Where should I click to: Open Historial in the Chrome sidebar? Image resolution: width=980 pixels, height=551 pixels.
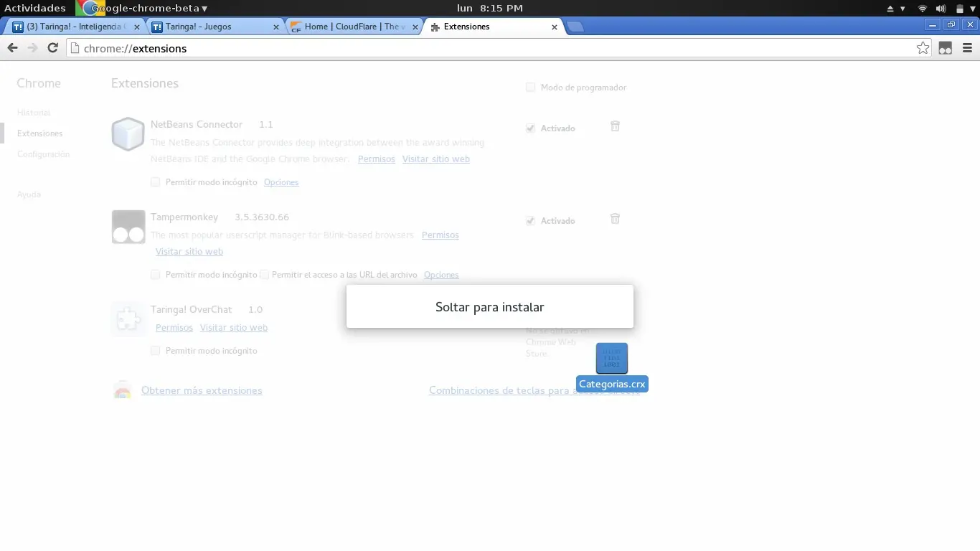pos(34,113)
